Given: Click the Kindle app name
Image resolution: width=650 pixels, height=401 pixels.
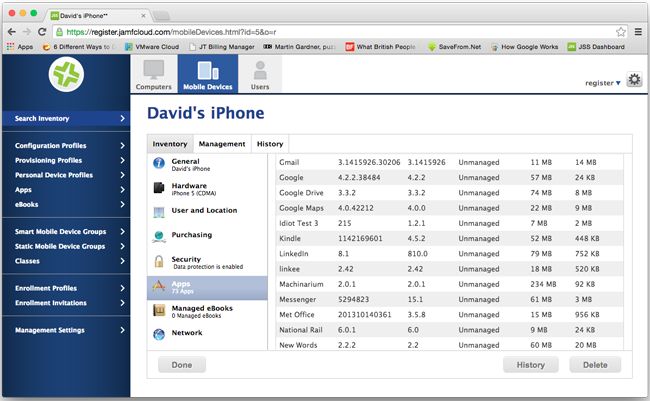Looking at the screenshot, I should tap(290, 238).
